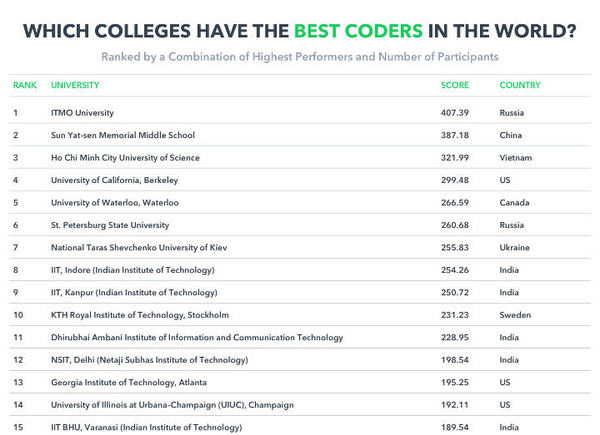Click the RANK column header
Viewport: 600px width, 435px height.
pos(25,85)
